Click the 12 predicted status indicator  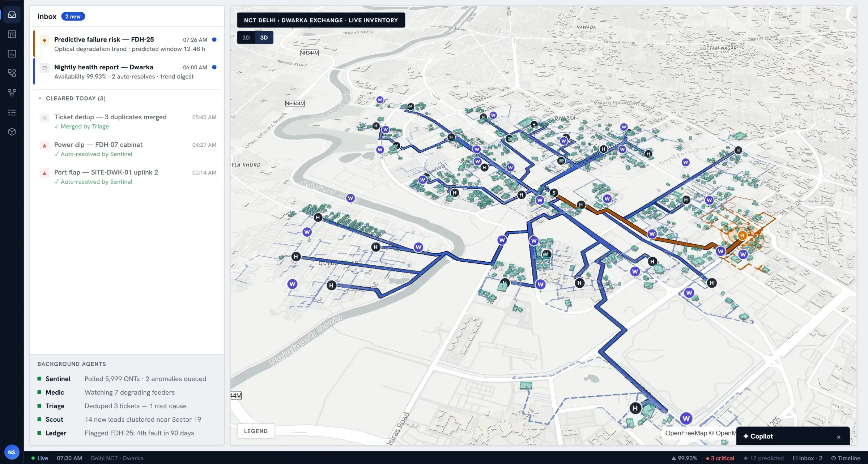[764, 458]
